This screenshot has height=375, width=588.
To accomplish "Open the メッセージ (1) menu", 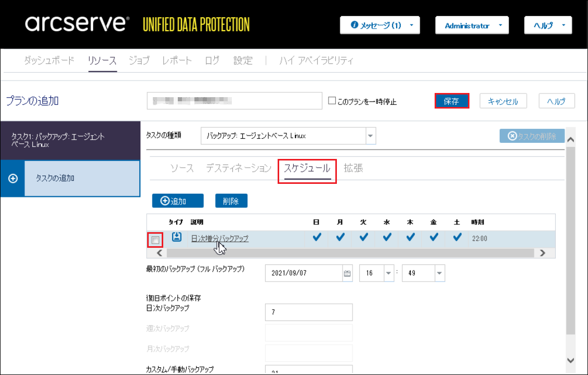I will (380, 25).
